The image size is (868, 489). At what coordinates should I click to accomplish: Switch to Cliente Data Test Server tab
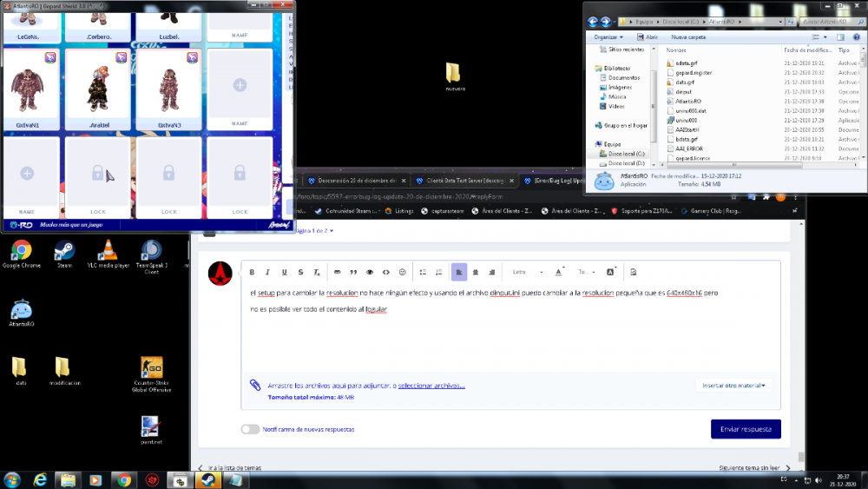[x=464, y=181]
